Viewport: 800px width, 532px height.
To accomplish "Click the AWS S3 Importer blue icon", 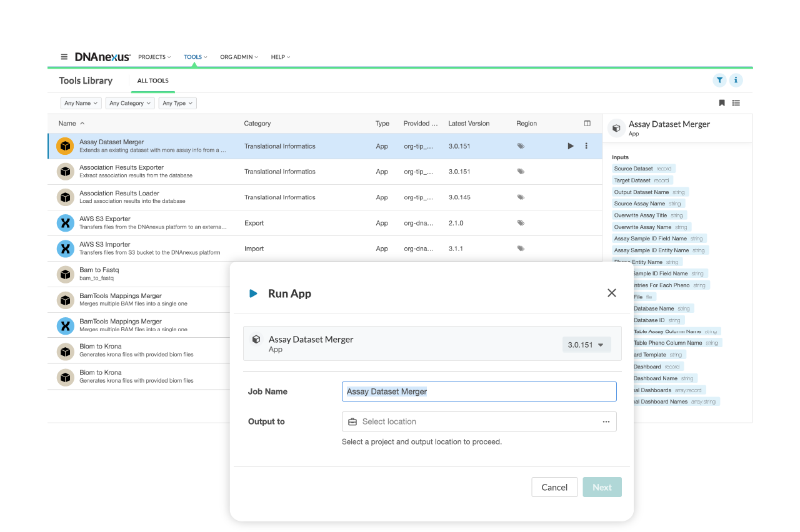I will click(x=66, y=249).
